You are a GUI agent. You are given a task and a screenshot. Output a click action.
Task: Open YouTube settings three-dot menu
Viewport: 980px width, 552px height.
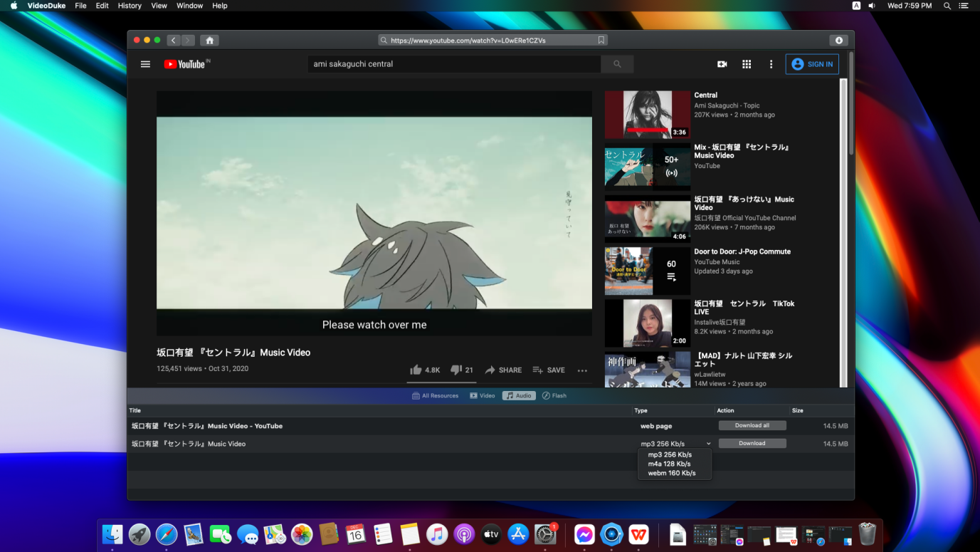(x=771, y=64)
